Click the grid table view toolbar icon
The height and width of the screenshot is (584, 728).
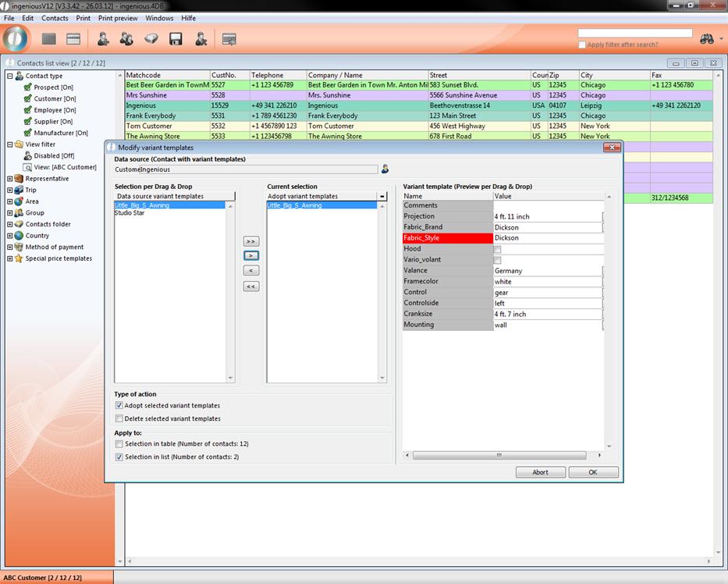click(x=49, y=38)
